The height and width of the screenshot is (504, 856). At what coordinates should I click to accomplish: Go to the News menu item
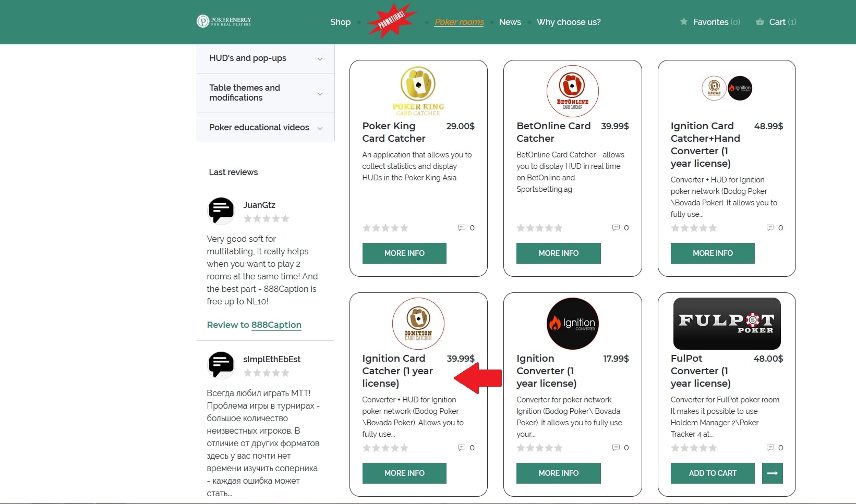point(510,22)
